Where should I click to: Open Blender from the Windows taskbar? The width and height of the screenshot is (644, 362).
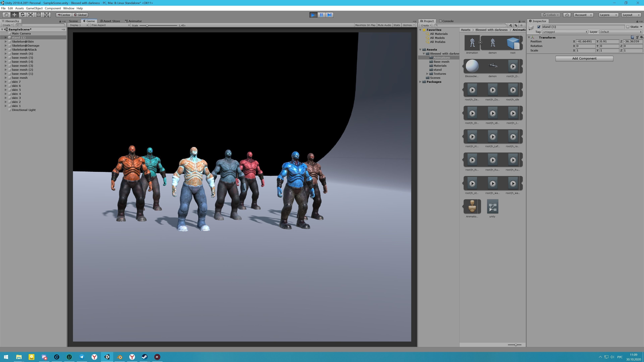[x=120, y=357]
